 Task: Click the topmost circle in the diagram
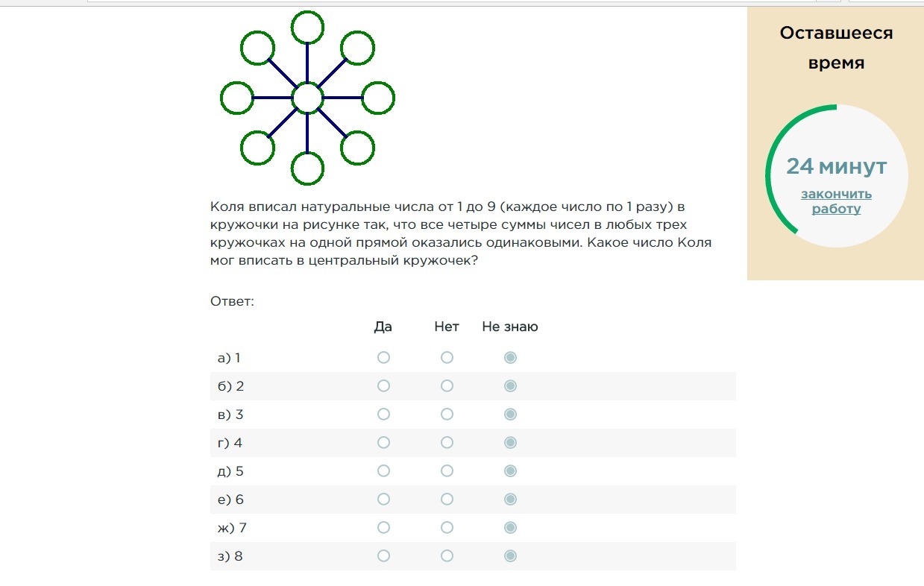[307, 28]
